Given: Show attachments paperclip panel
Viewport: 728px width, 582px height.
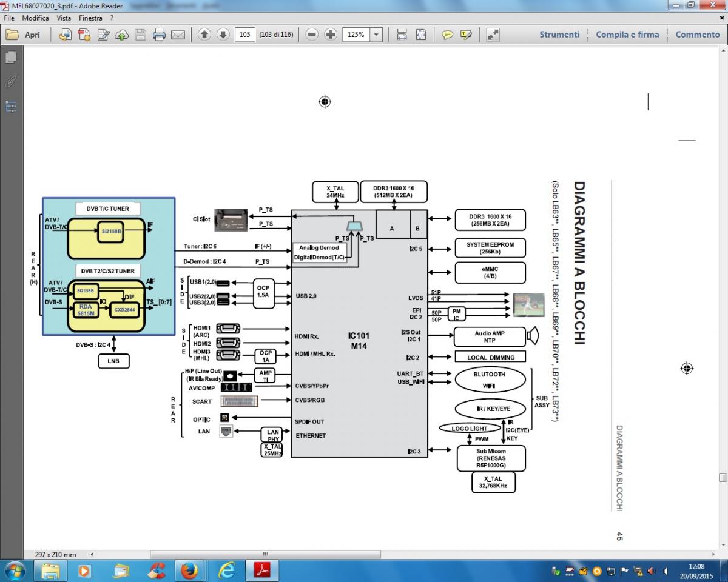Looking at the screenshot, I should click(11, 82).
